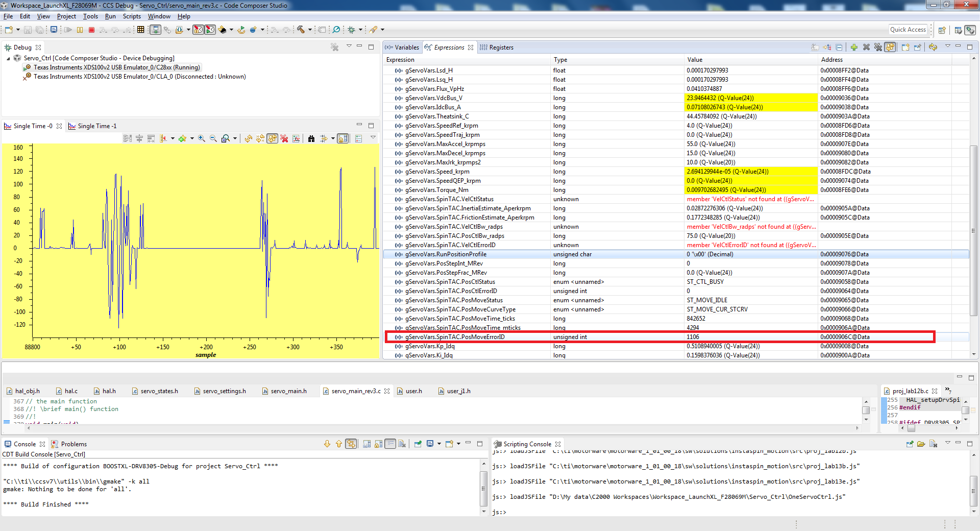Click the red Terminate debug button
Viewport: 980px width, 531px height.
point(92,30)
